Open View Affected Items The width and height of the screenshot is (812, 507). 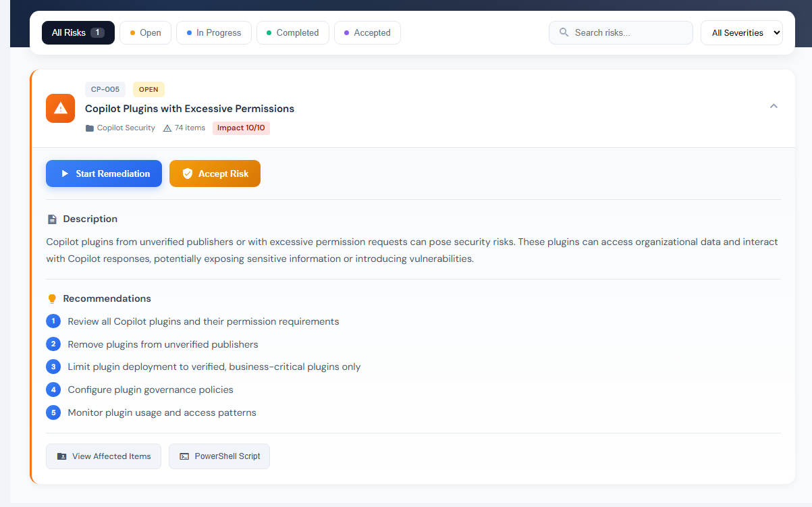[x=103, y=456]
